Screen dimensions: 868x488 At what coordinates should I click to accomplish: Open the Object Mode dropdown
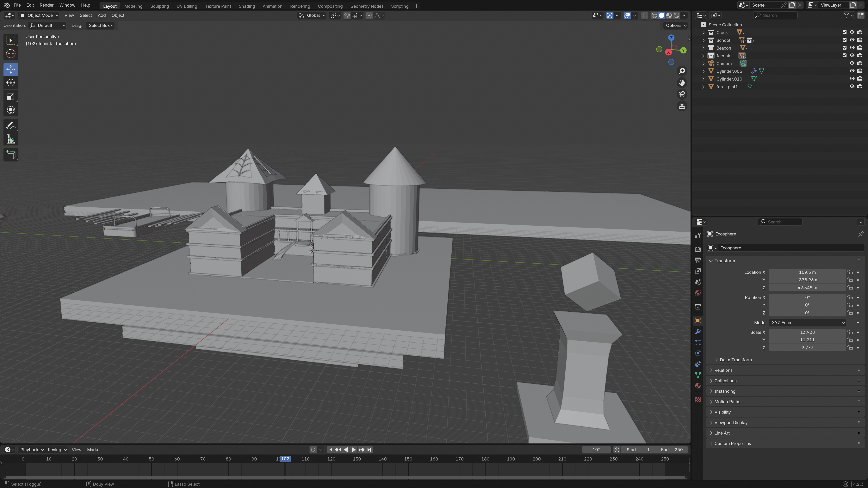click(x=39, y=15)
